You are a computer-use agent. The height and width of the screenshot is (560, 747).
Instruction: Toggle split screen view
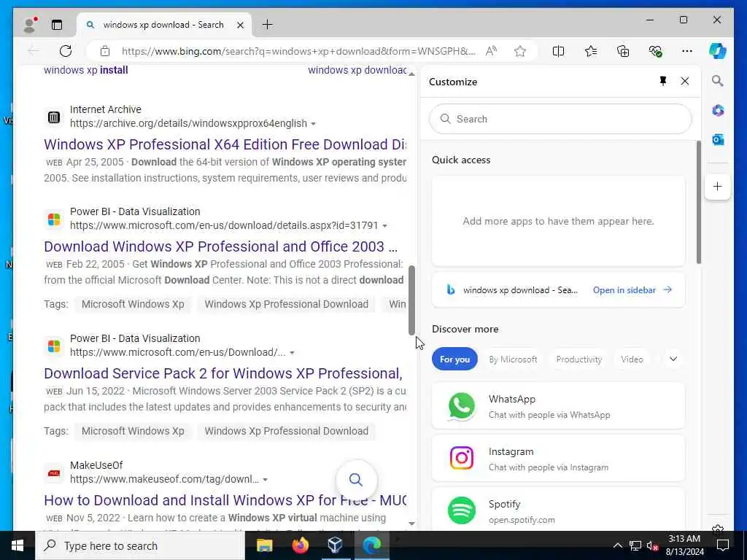point(558,51)
